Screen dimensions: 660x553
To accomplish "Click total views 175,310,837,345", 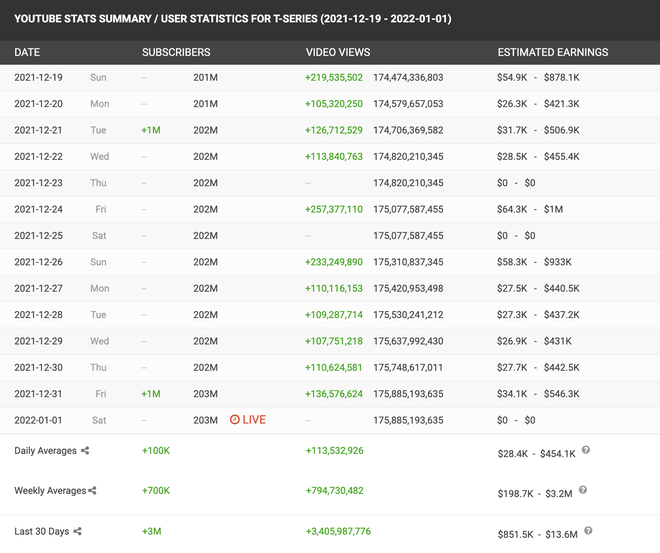I will [408, 262].
